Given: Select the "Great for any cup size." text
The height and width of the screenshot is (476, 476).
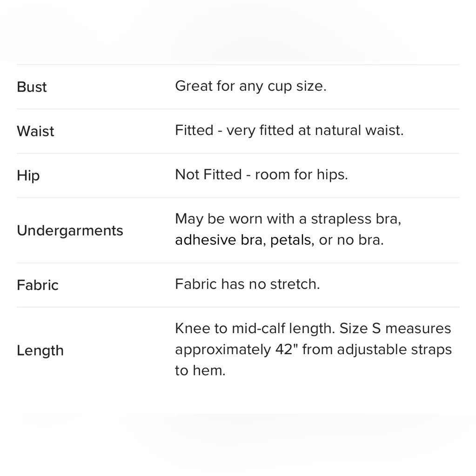Looking at the screenshot, I should (x=250, y=86).
